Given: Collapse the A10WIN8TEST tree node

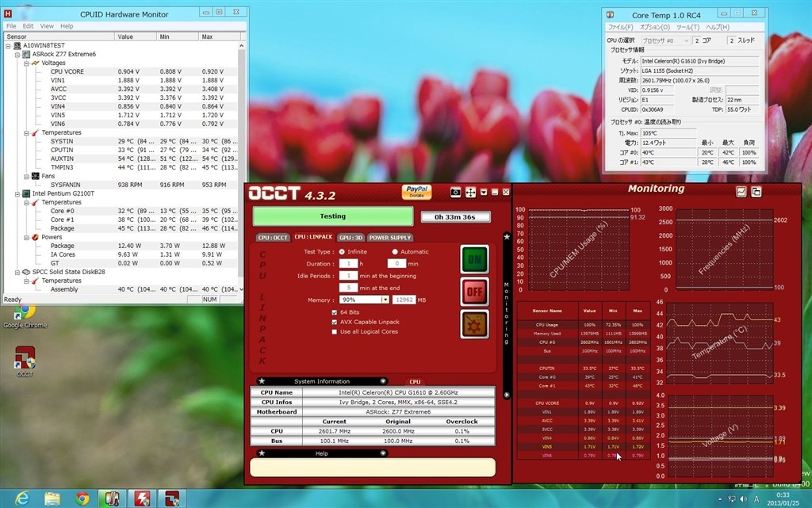Looking at the screenshot, I should 8,45.
